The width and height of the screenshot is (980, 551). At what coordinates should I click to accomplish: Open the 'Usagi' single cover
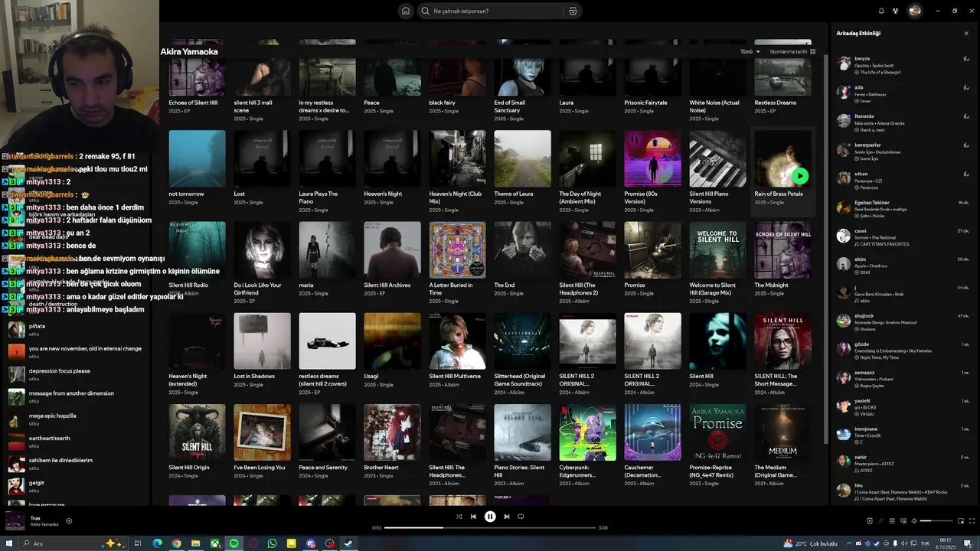(392, 341)
